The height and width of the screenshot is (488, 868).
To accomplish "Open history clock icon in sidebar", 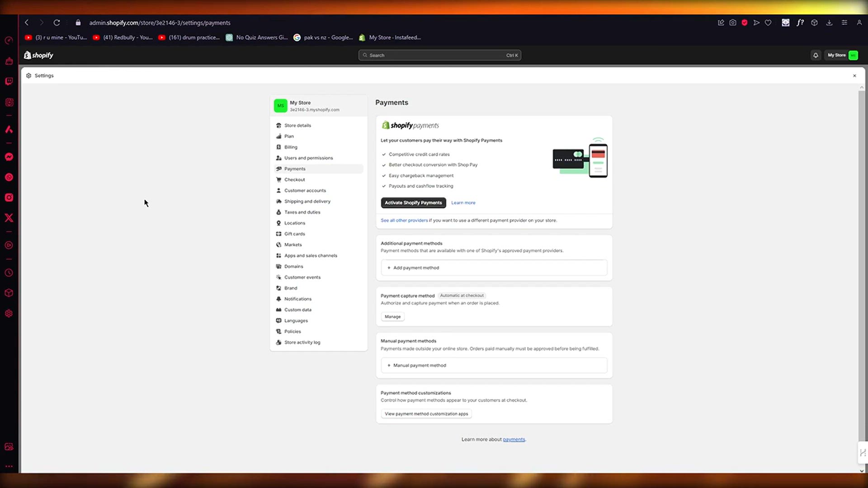I will point(9,273).
